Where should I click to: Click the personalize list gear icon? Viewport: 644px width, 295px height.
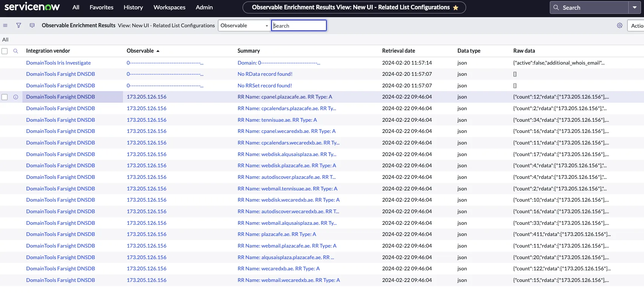point(620,25)
